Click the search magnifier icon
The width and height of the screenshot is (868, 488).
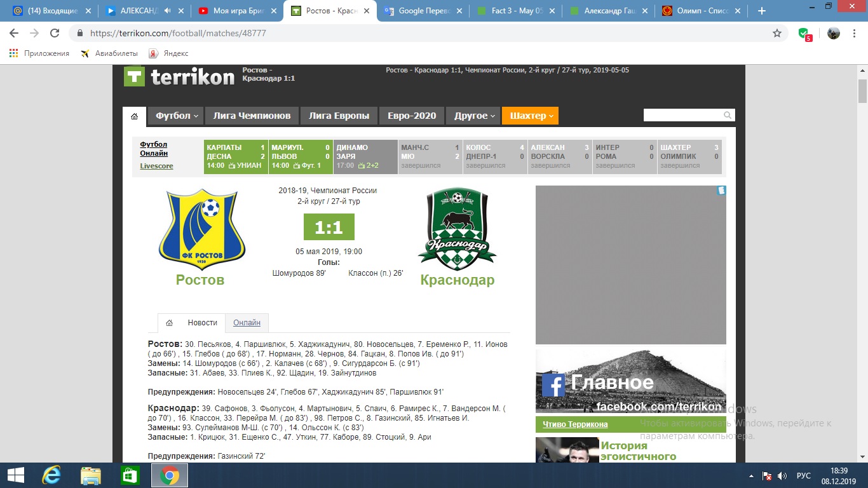728,115
